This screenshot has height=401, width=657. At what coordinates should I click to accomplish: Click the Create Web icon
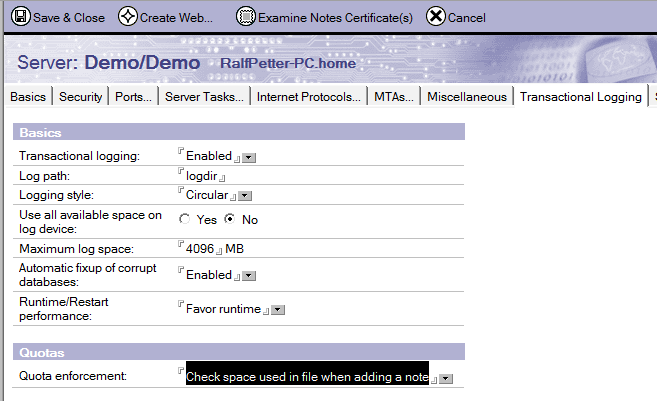128,17
